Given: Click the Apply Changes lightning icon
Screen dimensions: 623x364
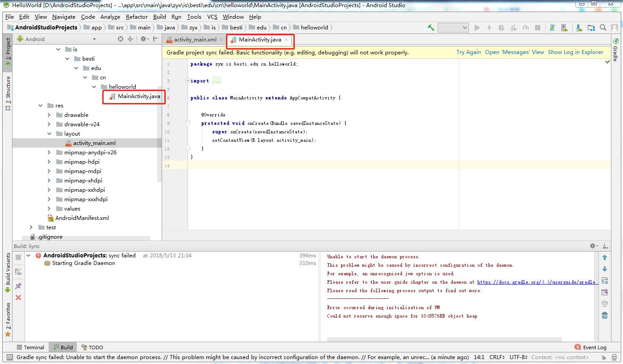Looking at the screenshot, I should point(489,28).
